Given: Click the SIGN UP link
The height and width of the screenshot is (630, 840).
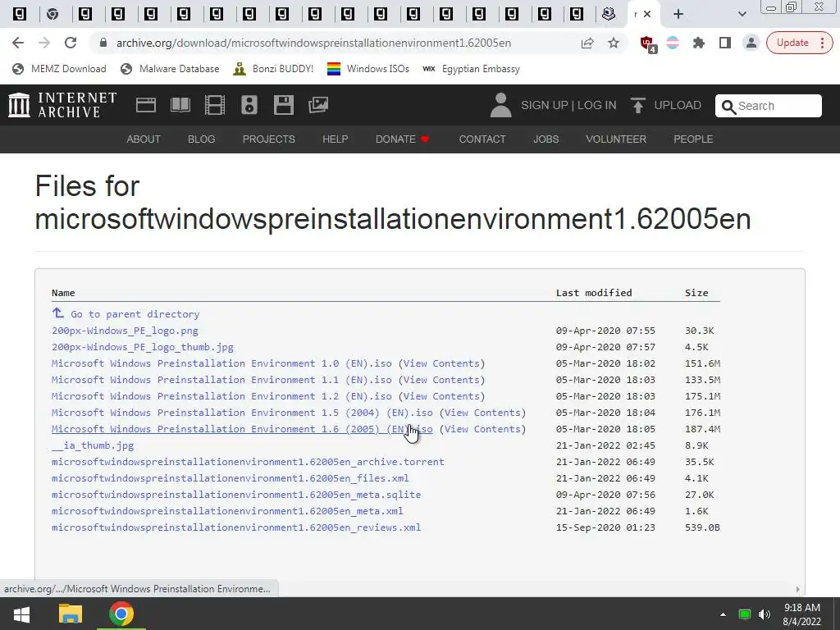Looking at the screenshot, I should point(545,105).
